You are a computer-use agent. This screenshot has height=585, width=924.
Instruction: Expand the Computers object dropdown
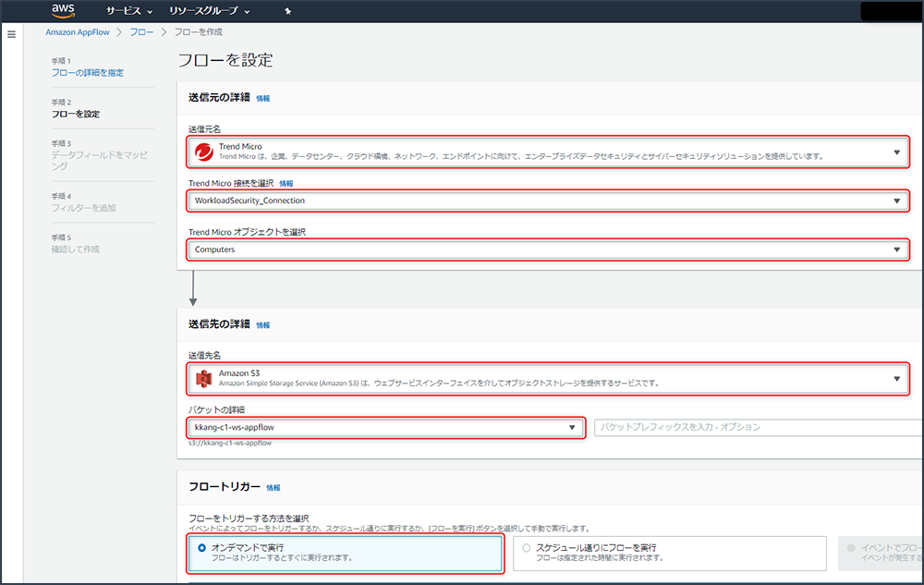[896, 250]
